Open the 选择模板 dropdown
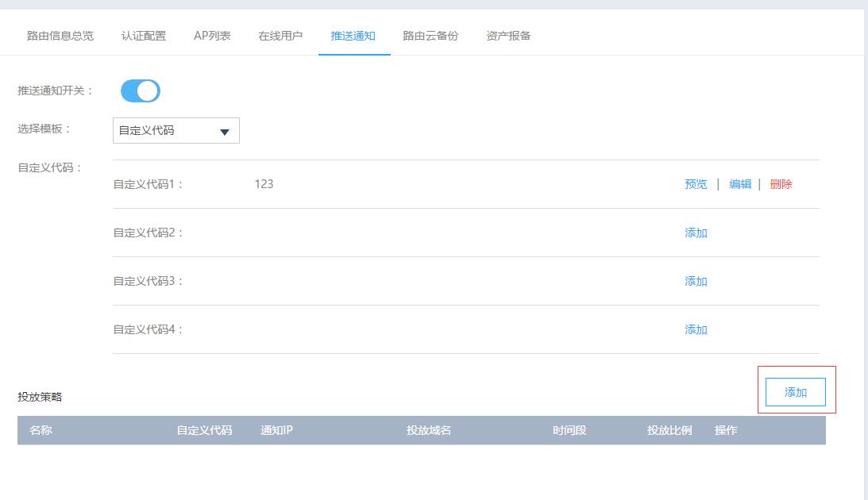The height and width of the screenshot is (500, 868). (x=176, y=130)
